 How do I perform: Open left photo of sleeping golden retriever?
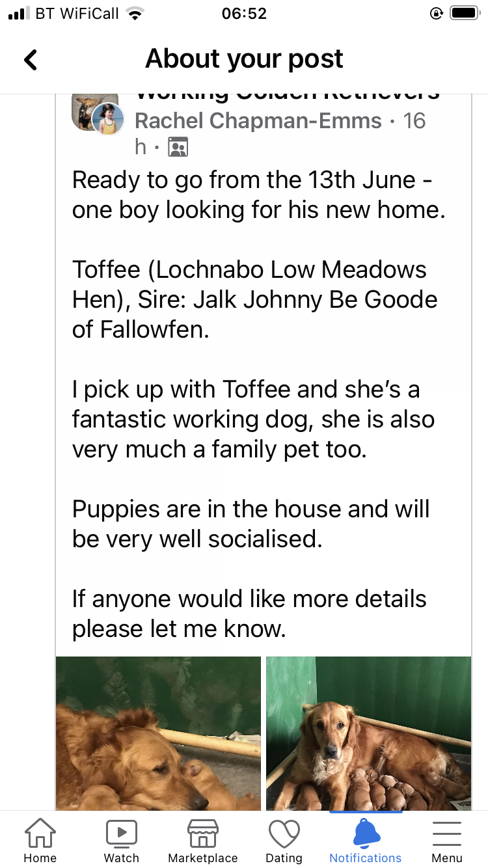pos(158,733)
